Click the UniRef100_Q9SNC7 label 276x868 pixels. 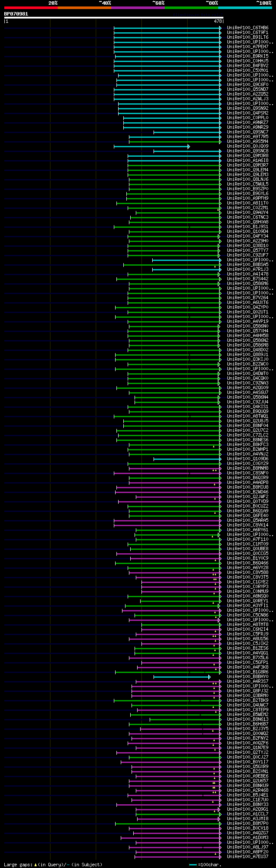[x=248, y=132]
